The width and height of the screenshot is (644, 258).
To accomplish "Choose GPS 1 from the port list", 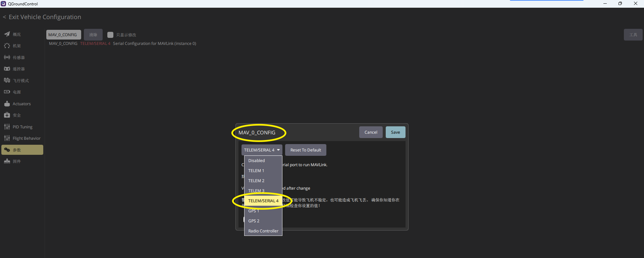I will click(263, 211).
